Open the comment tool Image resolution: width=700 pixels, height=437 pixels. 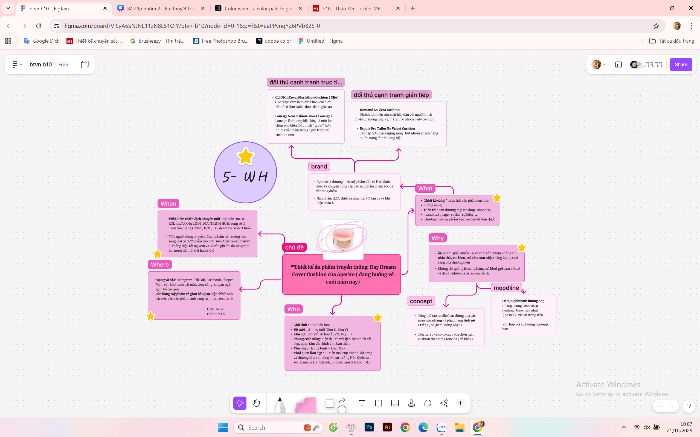click(428, 404)
